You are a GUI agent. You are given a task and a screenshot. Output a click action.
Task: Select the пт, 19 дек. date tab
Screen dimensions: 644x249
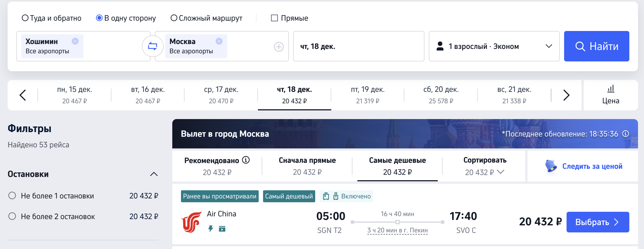click(x=368, y=95)
